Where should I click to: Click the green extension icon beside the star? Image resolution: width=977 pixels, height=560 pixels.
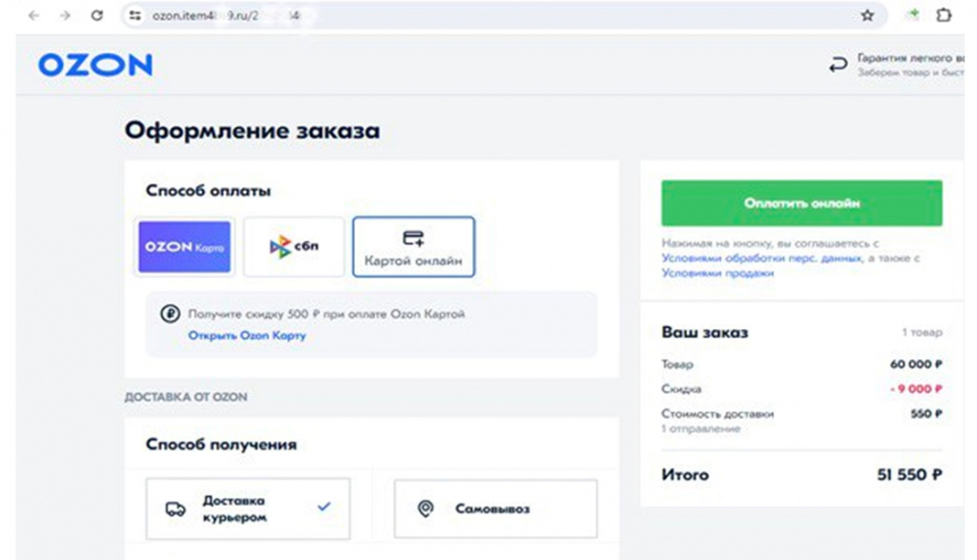pos(913,15)
